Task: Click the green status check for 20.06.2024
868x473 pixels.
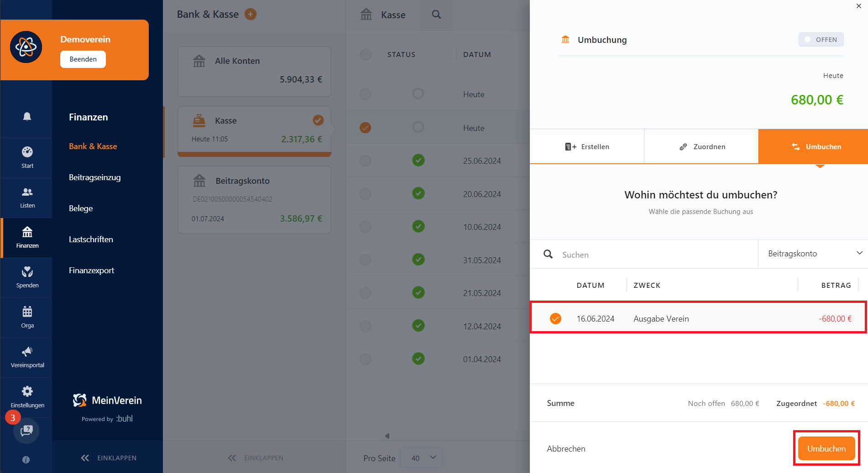Action: [x=418, y=193]
